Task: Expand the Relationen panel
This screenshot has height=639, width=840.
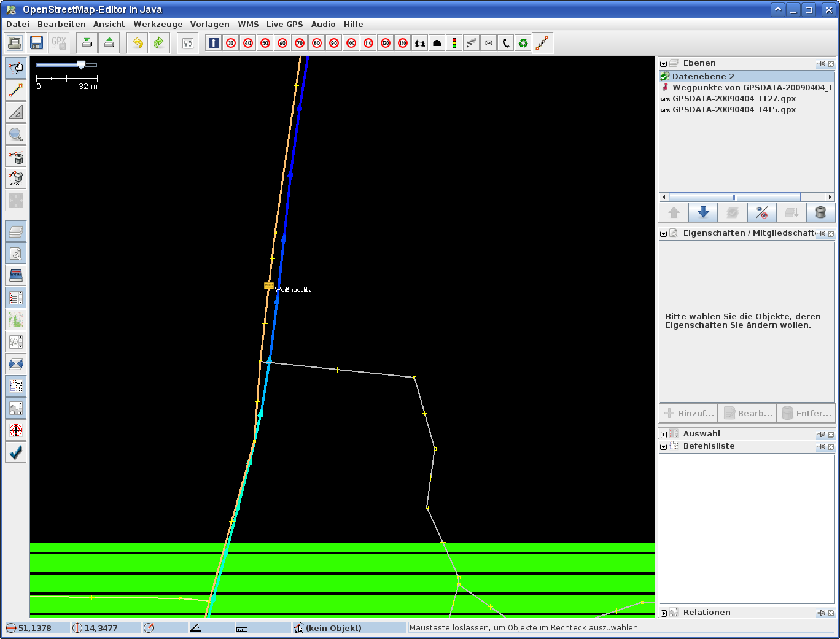Action: click(664, 613)
